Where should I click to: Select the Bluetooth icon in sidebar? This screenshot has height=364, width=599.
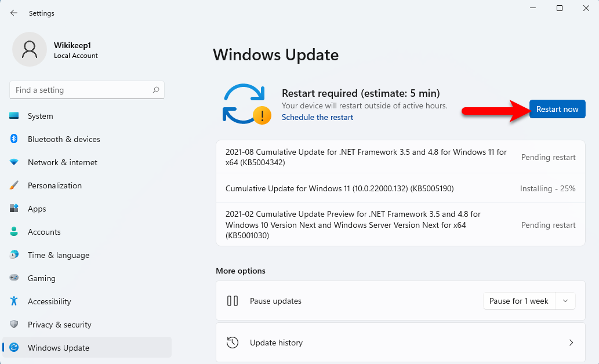tap(14, 139)
